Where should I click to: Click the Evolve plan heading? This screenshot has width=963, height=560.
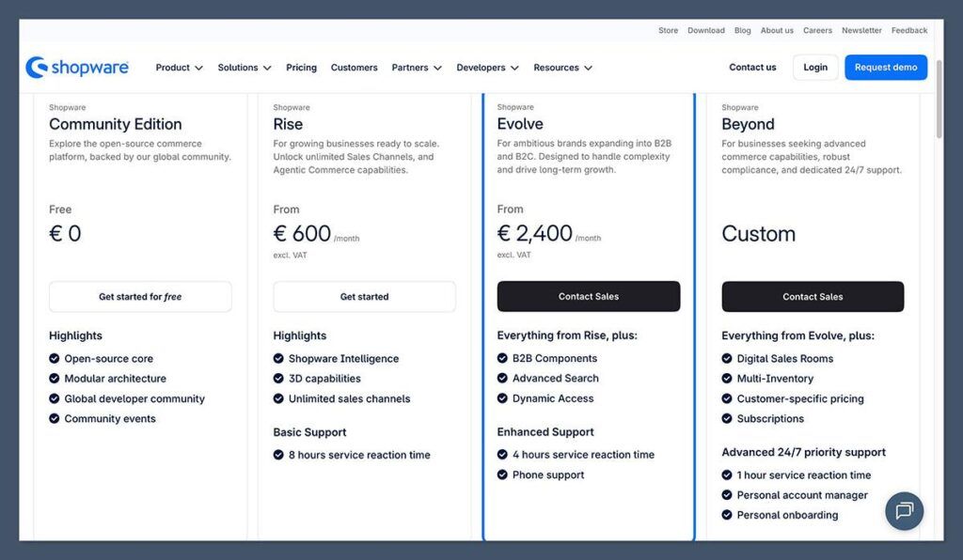pos(520,124)
